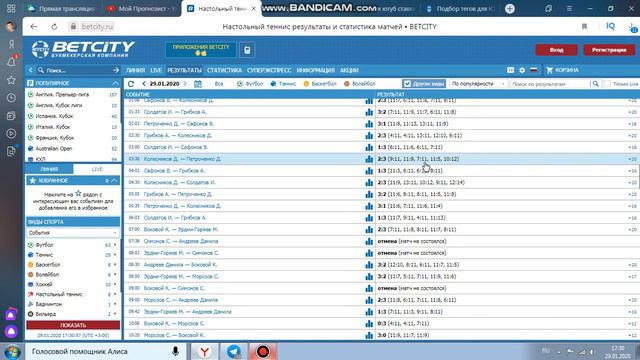The width and height of the screenshot is (640, 360).
Task: Filter results by Футбол
Action: [250, 84]
